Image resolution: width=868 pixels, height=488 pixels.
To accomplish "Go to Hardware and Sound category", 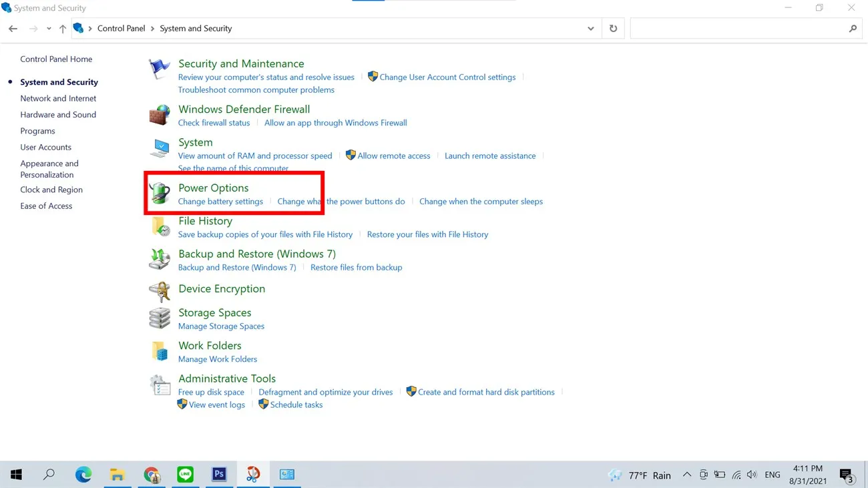I will (x=58, y=114).
